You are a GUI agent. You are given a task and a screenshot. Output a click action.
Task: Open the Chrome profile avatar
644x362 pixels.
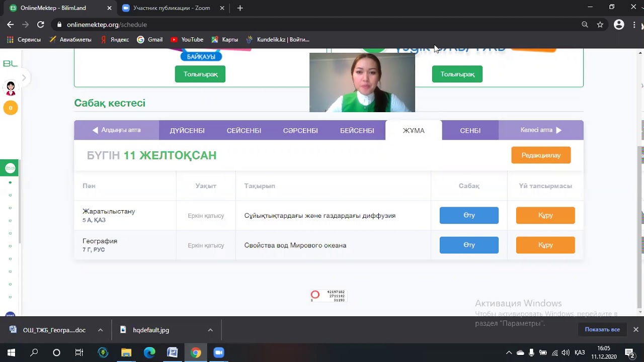coord(619,24)
